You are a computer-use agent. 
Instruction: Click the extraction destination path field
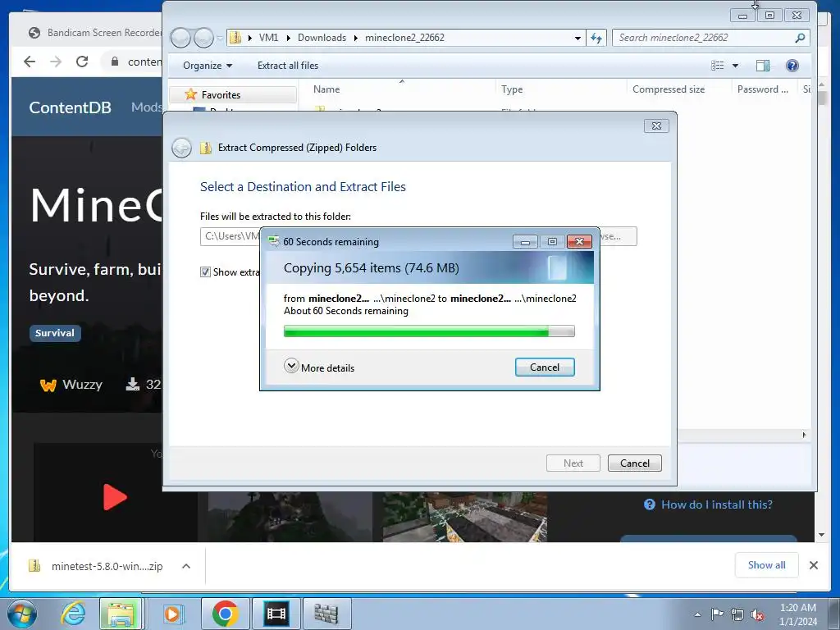(x=231, y=236)
